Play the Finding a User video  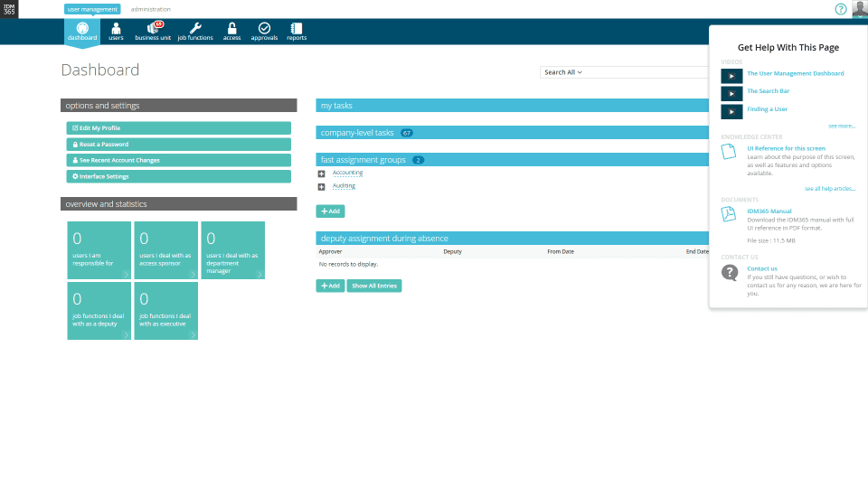click(x=731, y=112)
